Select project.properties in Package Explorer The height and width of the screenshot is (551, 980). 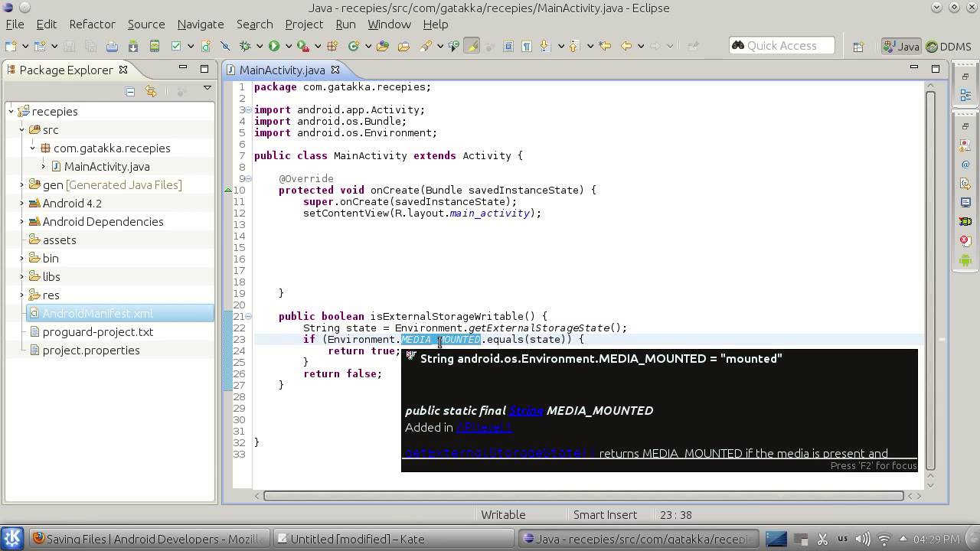tap(91, 350)
